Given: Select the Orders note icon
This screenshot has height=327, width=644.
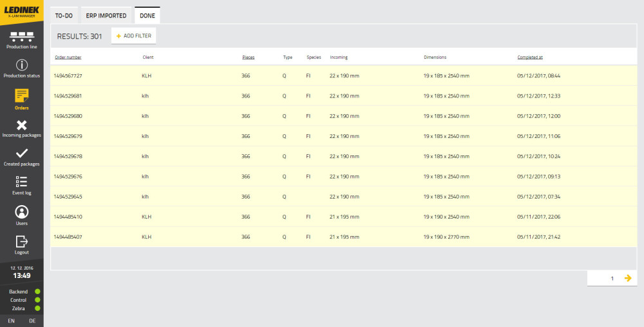Looking at the screenshot, I should (22, 96).
